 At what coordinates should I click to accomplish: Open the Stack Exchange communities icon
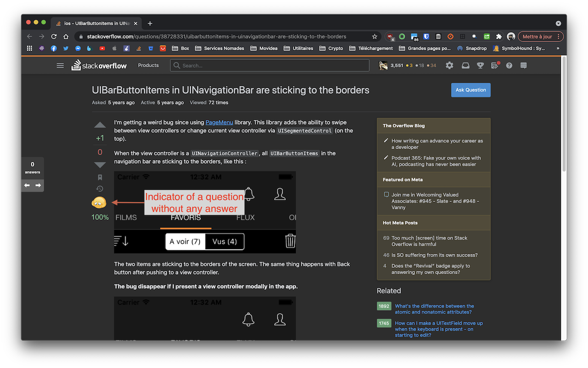(x=523, y=65)
